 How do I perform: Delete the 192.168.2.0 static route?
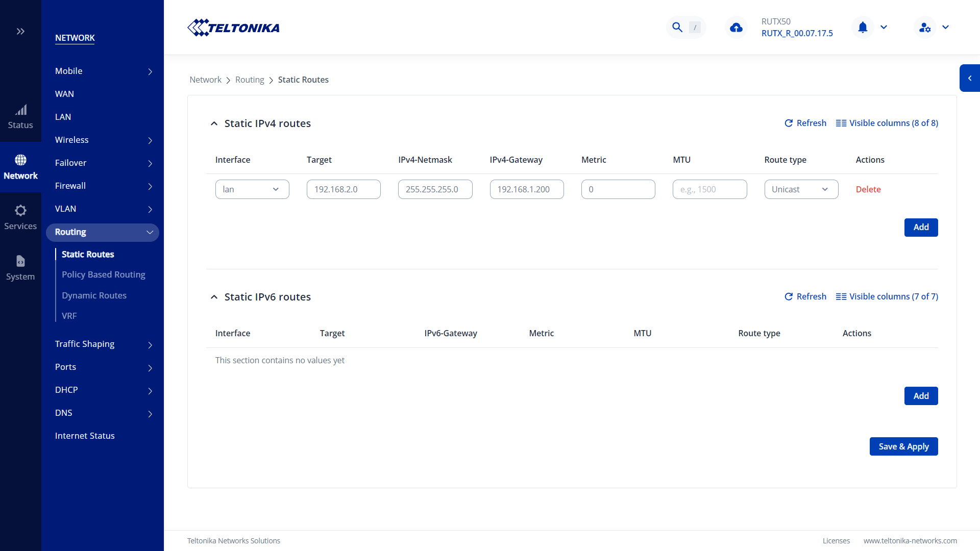pos(868,190)
